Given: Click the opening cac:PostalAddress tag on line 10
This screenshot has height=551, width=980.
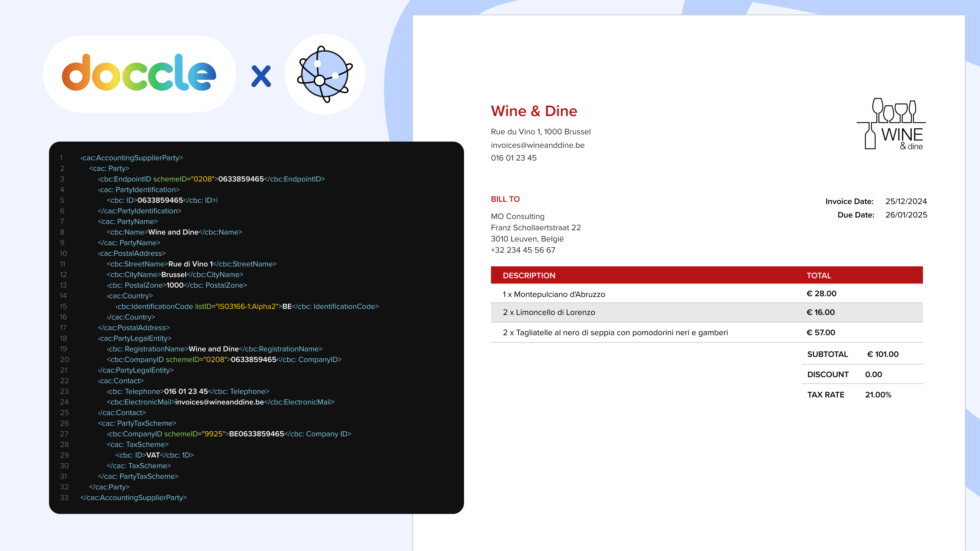Looking at the screenshot, I should tap(132, 253).
